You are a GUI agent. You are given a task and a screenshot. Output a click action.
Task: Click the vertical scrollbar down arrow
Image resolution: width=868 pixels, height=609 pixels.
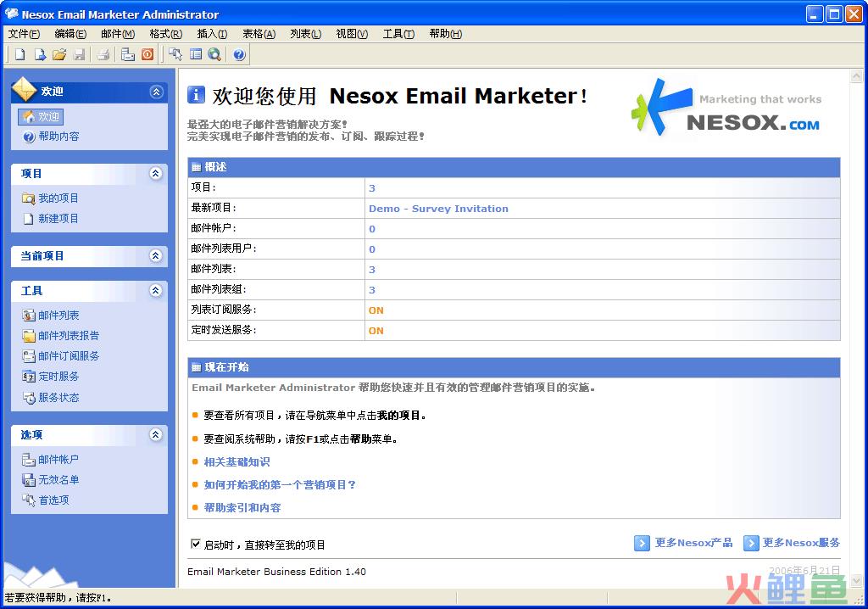tap(857, 580)
